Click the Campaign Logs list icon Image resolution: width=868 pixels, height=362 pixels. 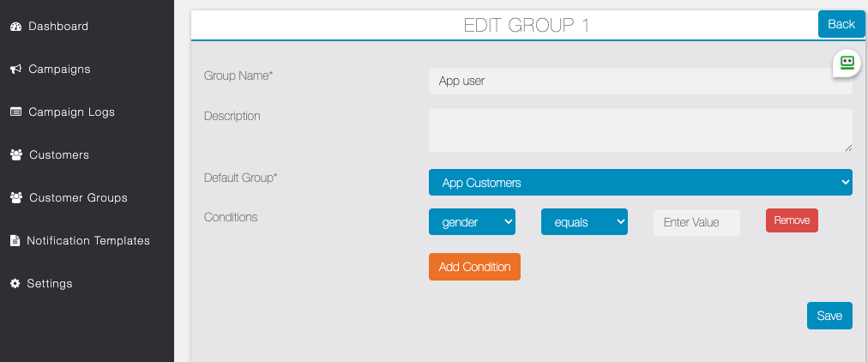coord(15,112)
